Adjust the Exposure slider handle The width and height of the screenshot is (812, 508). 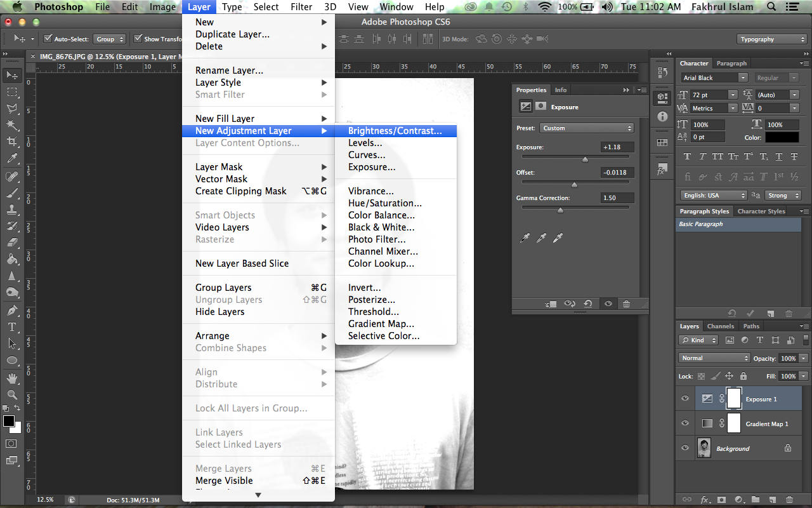click(585, 159)
